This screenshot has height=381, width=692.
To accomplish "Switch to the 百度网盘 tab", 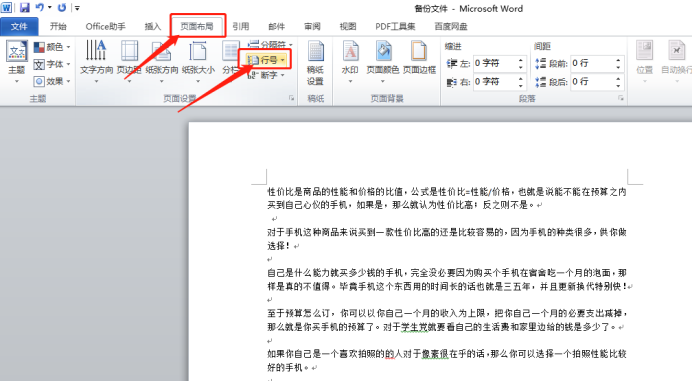I will tap(451, 26).
